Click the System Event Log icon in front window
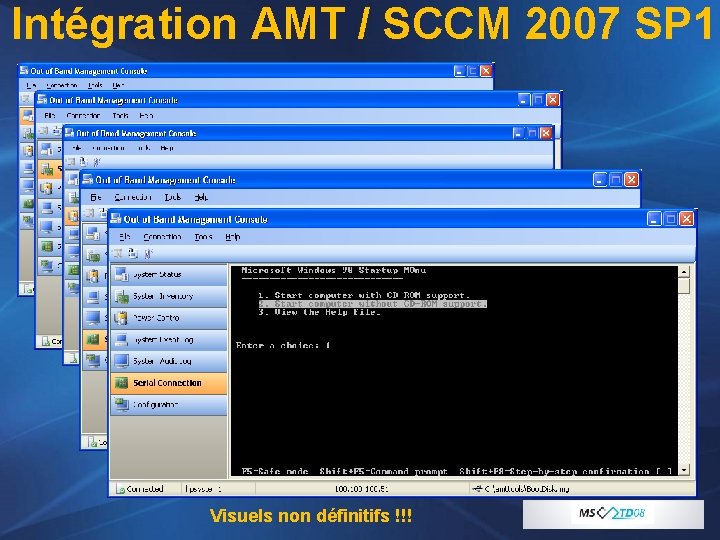Screen dimensions: 720x540 122,340
